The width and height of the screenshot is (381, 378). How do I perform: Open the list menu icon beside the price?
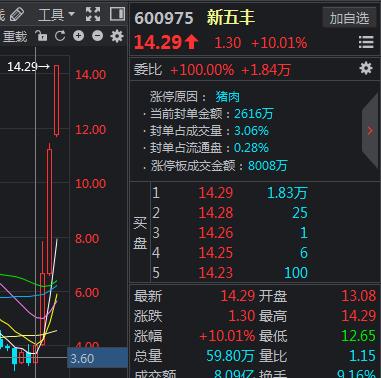pyautogui.click(x=366, y=43)
